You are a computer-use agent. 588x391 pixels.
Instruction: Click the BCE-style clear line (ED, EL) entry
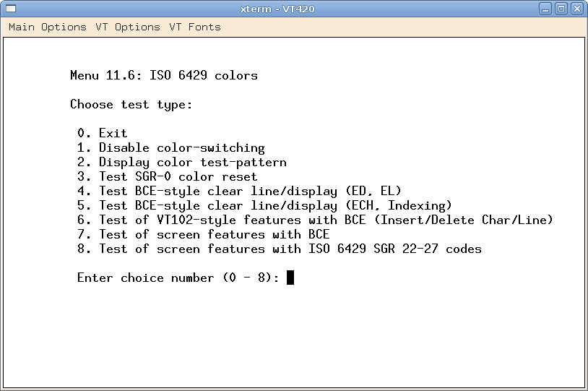240,191
